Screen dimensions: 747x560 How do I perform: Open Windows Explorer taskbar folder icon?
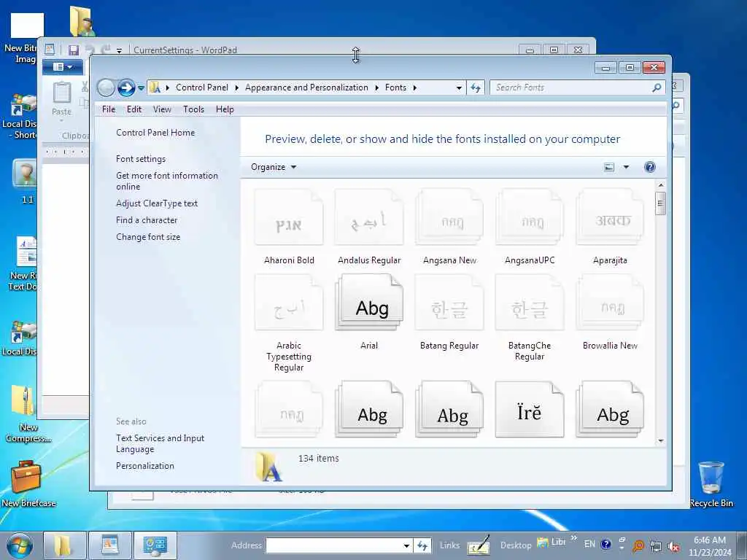coord(64,545)
